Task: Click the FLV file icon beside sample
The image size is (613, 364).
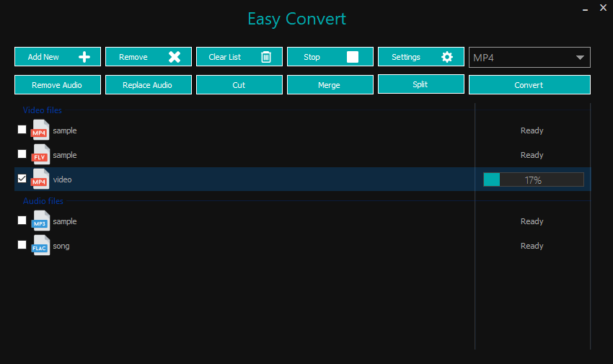Action: (x=40, y=155)
